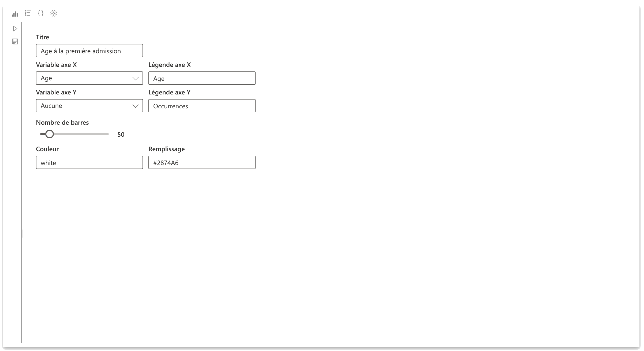The width and height of the screenshot is (644, 351).
Task: Click the list/properties icon in toolbar
Action: click(x=27, y=13)
